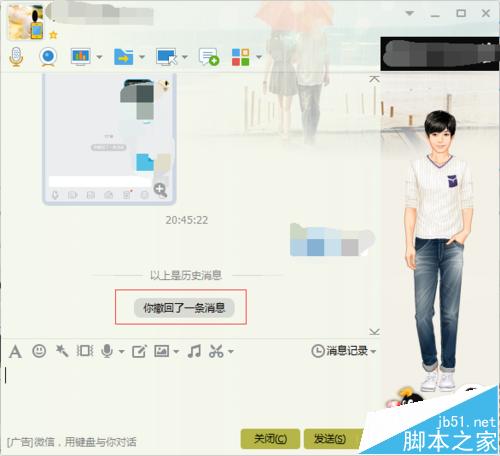The height and width of the screenshot is (456, 500).
Task: Click the 微信 ad link at bottom
Action: tap(71, 442)
